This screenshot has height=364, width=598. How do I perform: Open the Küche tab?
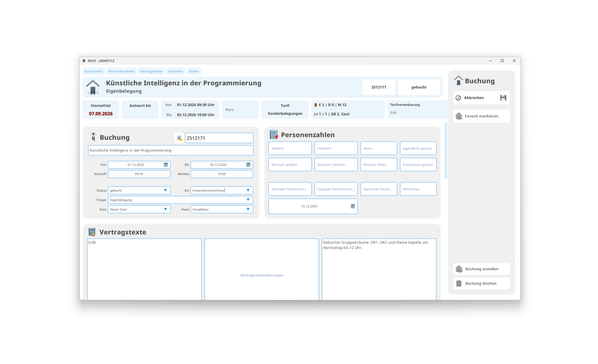(194, 71)
